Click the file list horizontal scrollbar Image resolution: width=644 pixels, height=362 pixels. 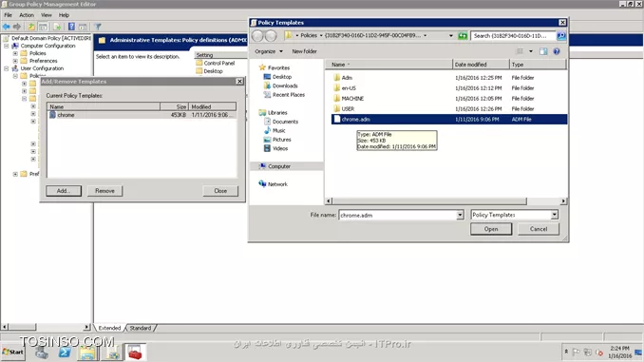(429, 200)
